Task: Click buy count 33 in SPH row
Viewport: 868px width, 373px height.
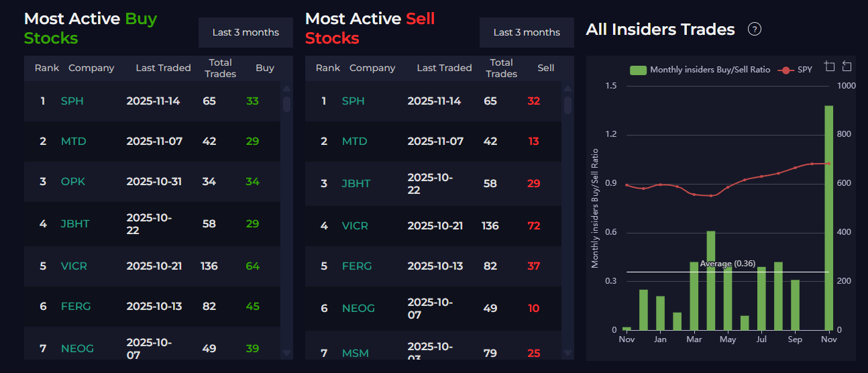Action: point(253,101)
